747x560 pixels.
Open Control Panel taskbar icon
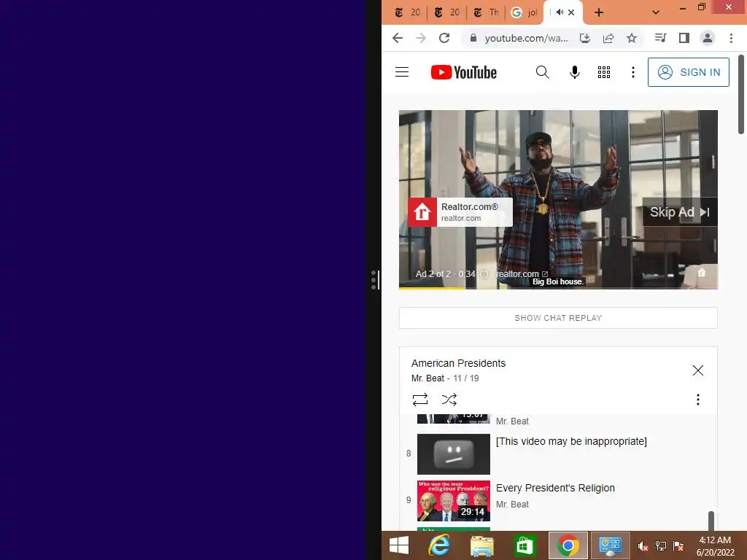point(610,545)
